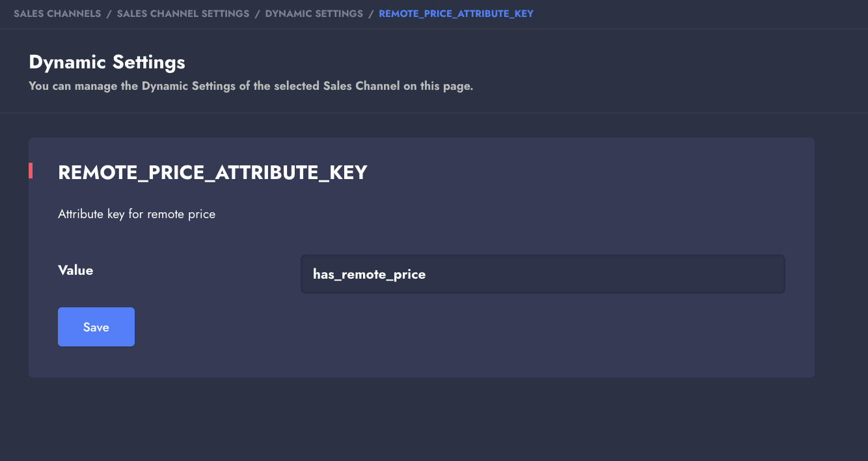Click the active REMOTE_PRICE_ATTRIBUTE_KEY breadcrumb
Viewport: 868px width, 461px height.
pos(455,14)
